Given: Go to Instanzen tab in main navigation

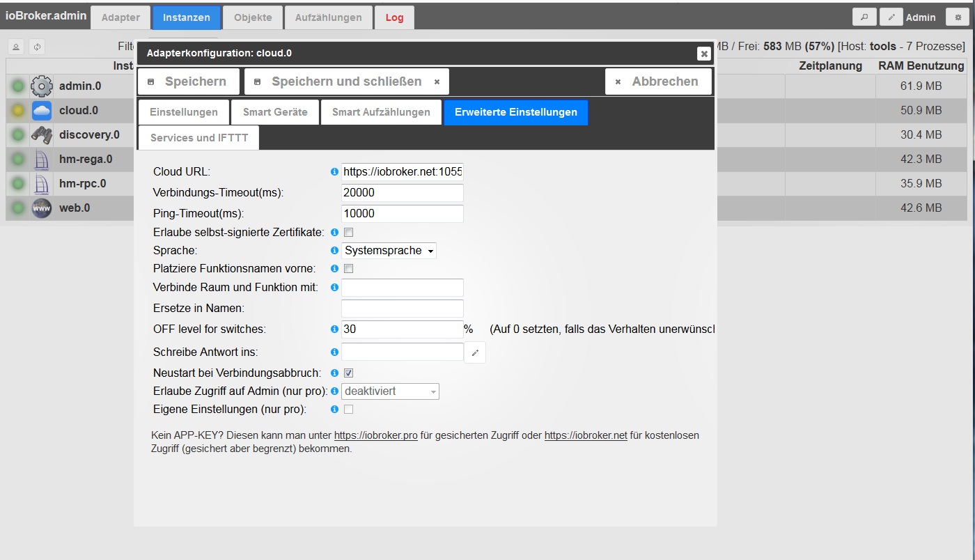Looking at the screenshot, I should [x=187, y=17].
